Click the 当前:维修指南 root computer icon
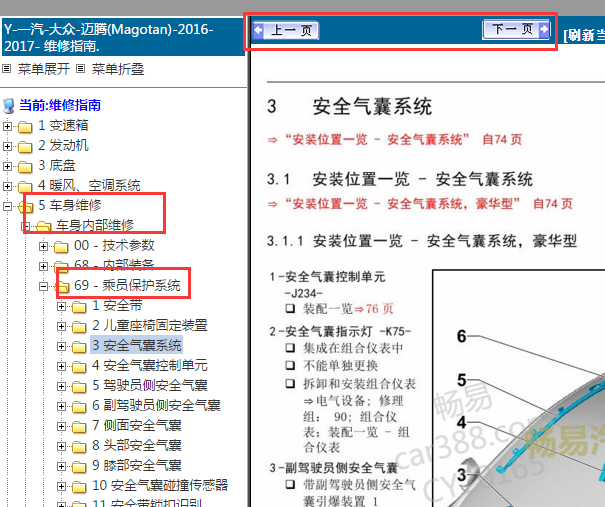 (x=9, y=106)
